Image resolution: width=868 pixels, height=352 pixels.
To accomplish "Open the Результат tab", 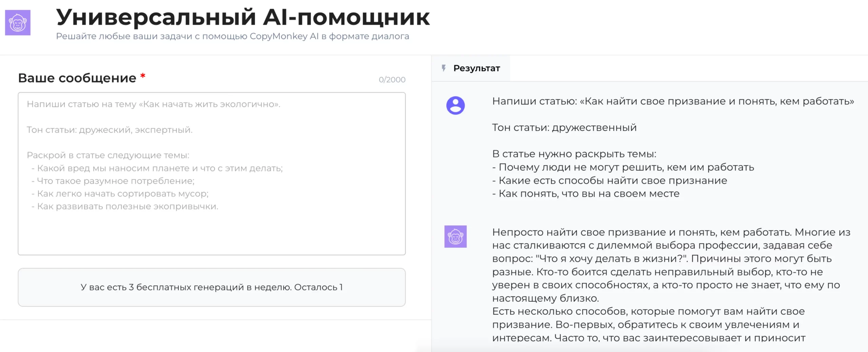I will pos(476,68).
